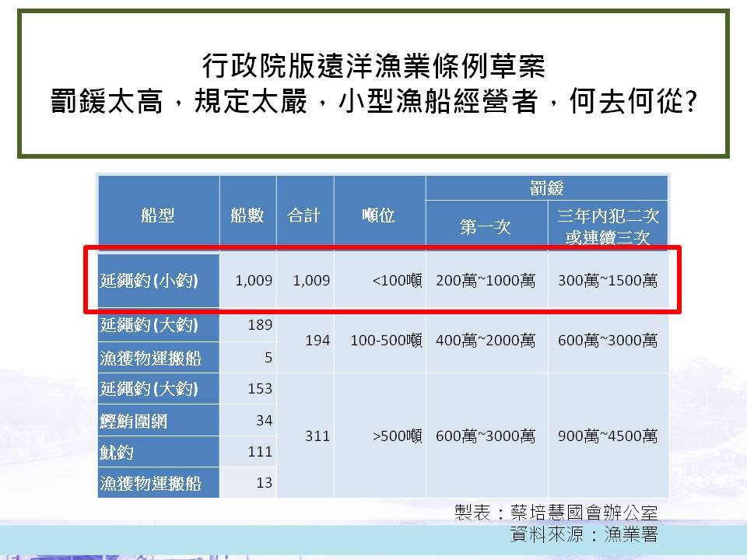Click the 900萬~4500萬 fine cell

608,436
